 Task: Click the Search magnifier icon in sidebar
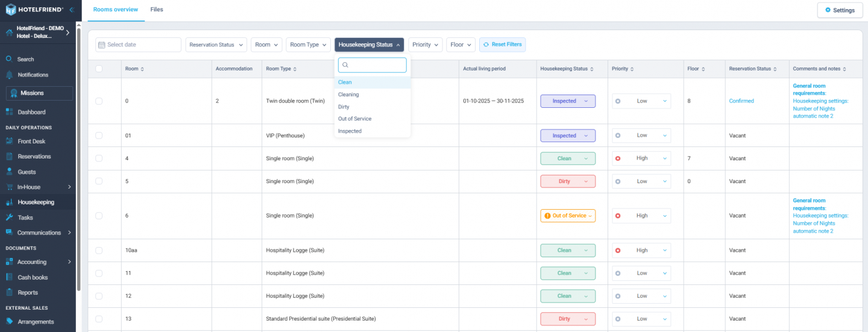(x=9, y=59)
